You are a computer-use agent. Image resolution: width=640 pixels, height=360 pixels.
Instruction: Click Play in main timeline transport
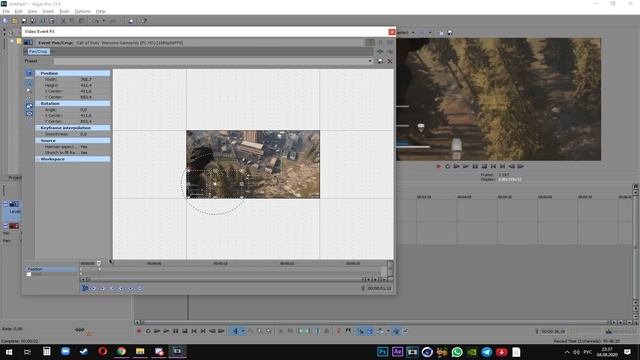[x=166, y=331]
